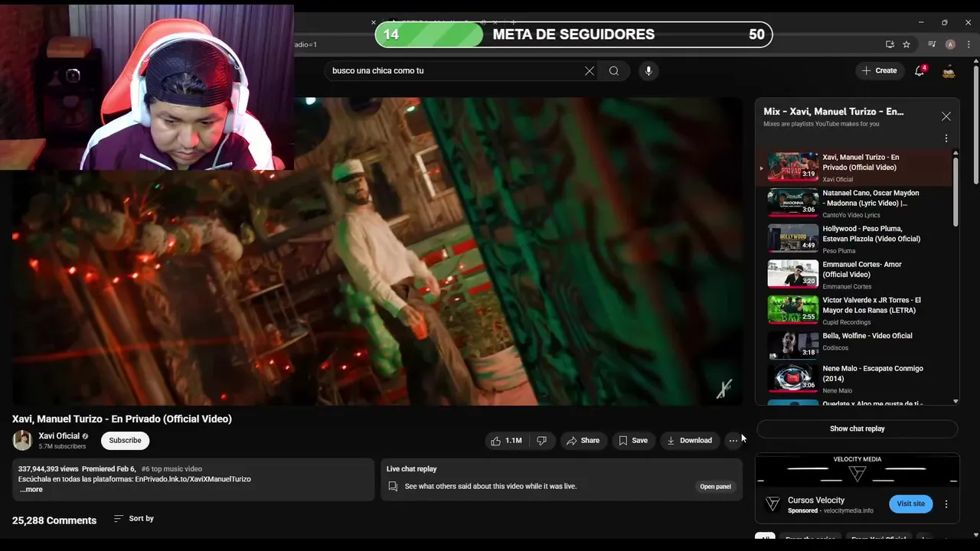Click the playlist scrollbar thumb
The image size is (980, 551).
pyautogui.click(x=955, y=191)
